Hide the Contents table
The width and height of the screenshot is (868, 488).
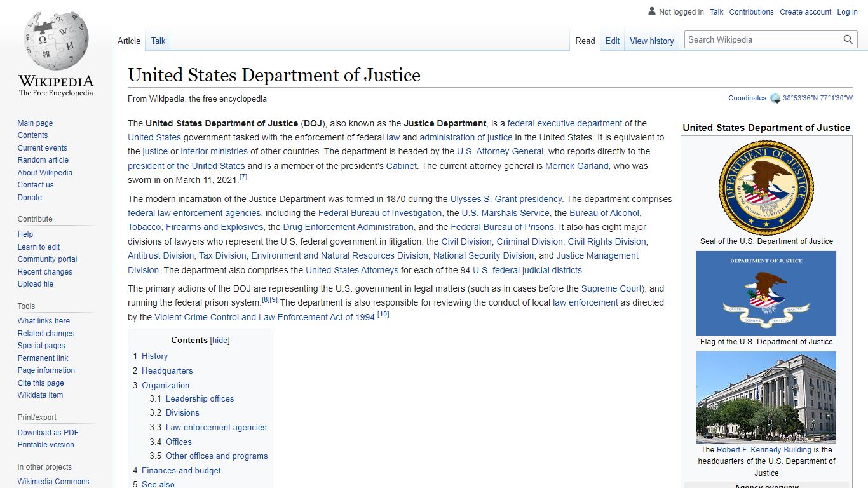click(220, 341)
